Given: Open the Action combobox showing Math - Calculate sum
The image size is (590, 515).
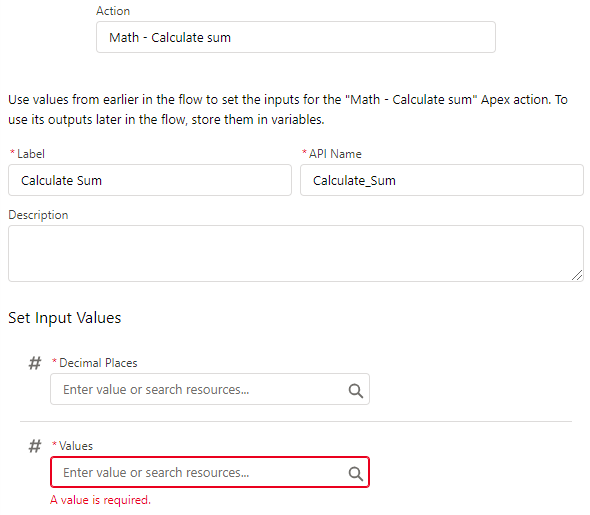Looking at the screenshot, I should (x=296, y=37).
